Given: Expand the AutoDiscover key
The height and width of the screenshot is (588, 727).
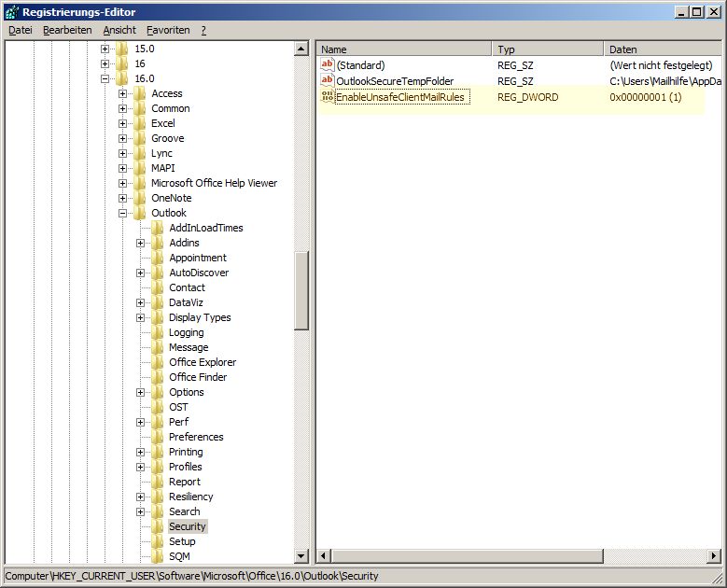Looking at the screenshot, I should (140, 273).
